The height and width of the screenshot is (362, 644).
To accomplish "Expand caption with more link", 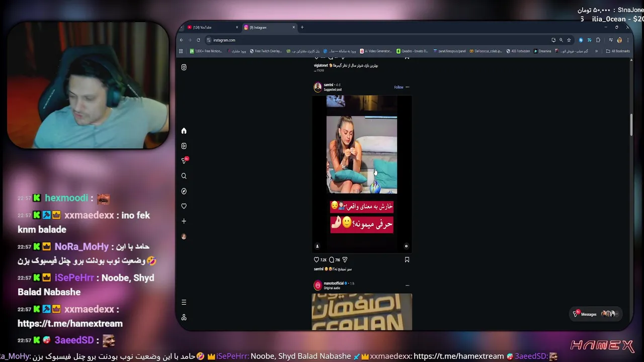I will (320, 70).
